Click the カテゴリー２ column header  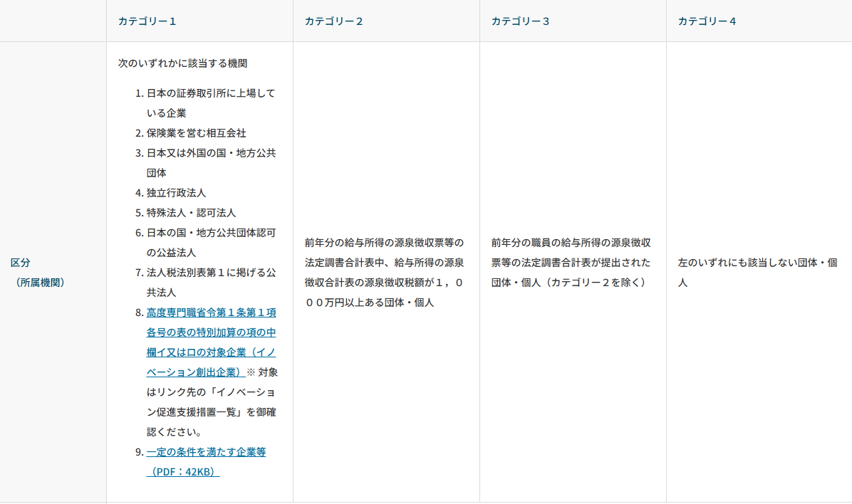click(x=333, y=21)
